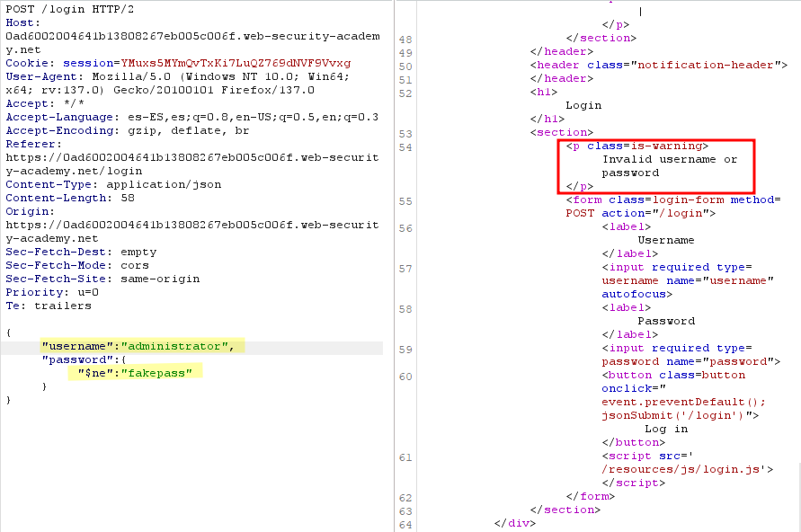
Task: Select the event.preventDefault(); code
Action: 683,402
